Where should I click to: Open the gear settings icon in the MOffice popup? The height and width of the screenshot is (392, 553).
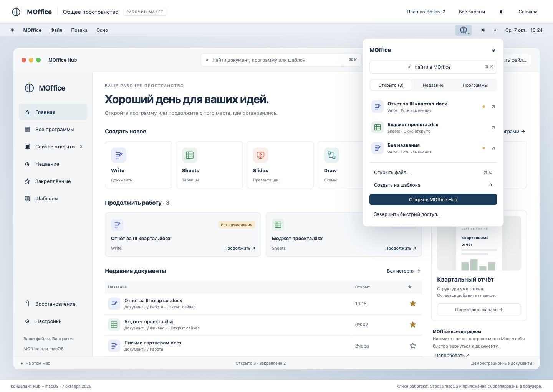pos(493,50)
